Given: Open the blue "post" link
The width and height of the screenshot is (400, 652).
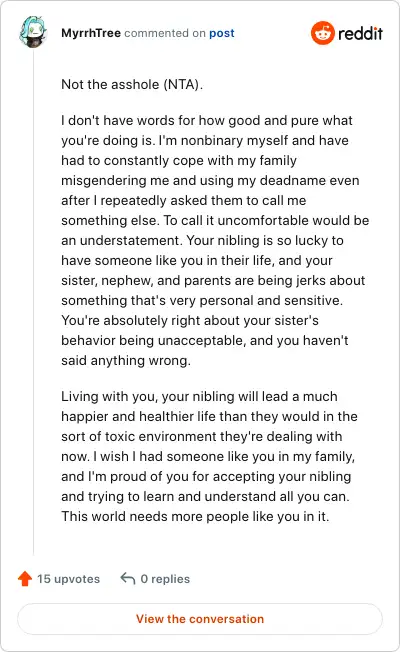Looking at the screenshot, I should (x=222, y=33).
